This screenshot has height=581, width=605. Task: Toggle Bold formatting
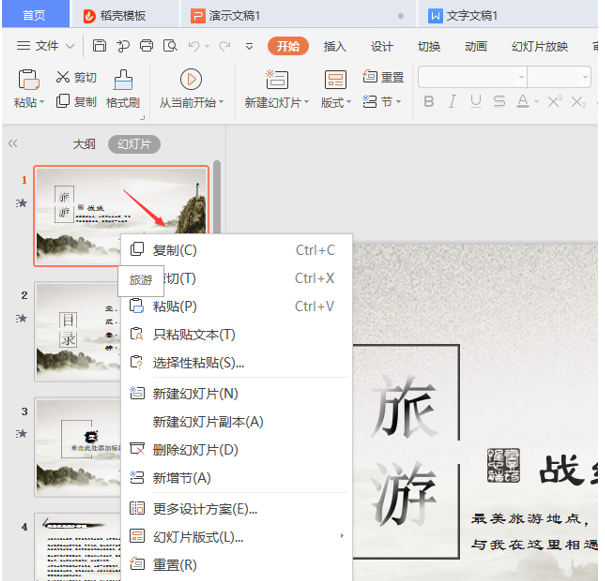(x=429, y=102)
